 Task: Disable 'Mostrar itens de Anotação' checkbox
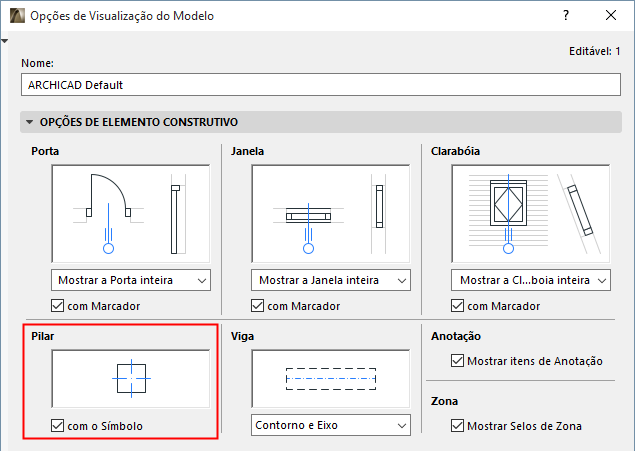(x=459, y=361)
